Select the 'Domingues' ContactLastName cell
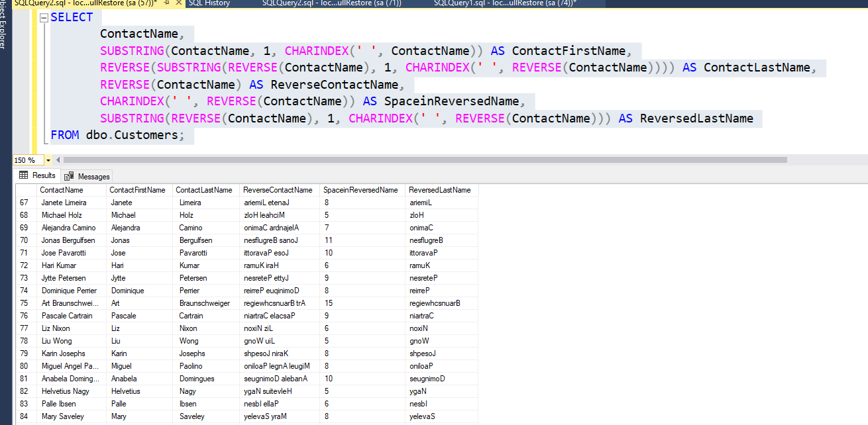The height and width of the screenshot is (425, 868). click(x=205, y=379)
